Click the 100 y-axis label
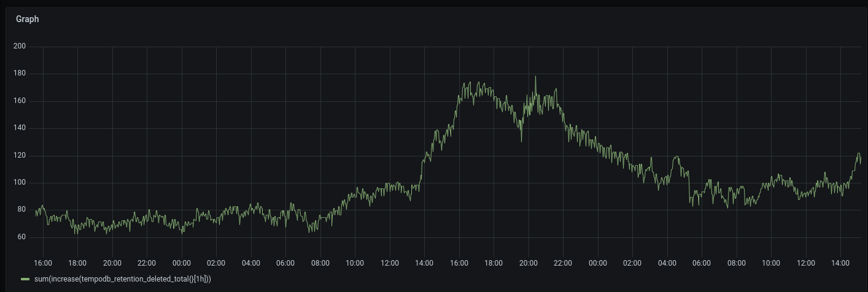This screenshot has width=868, height=292. click(19, 183)
